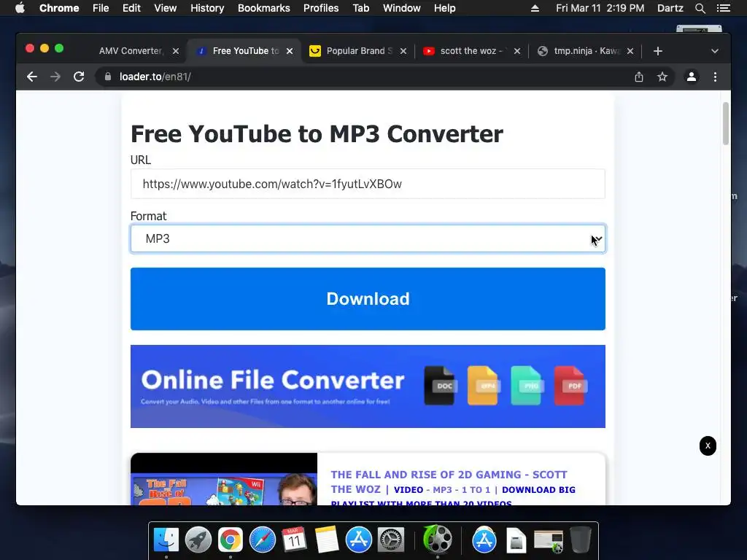747x560 pixels.
Task: Open the Profiles menu
Action: tap(321, 8)
